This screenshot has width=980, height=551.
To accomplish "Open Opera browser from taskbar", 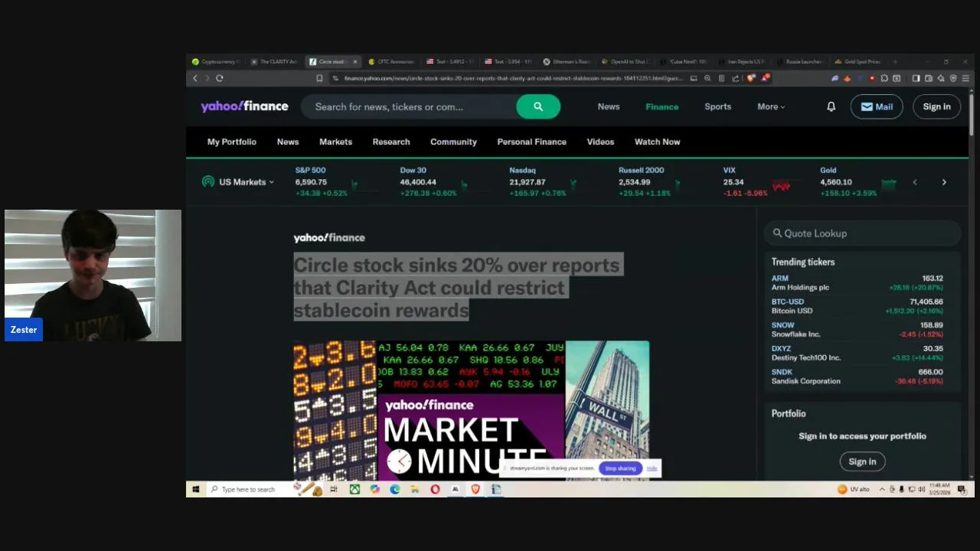I will (435, 489).
